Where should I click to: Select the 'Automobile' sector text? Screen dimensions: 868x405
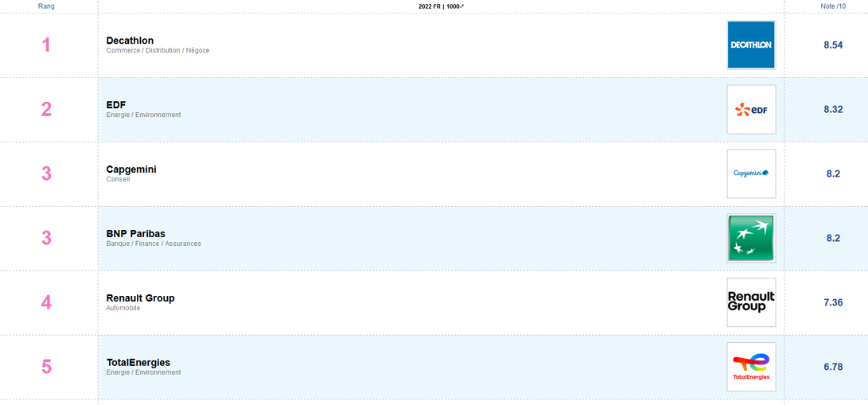pyautogui.click(x=123, y=308)
